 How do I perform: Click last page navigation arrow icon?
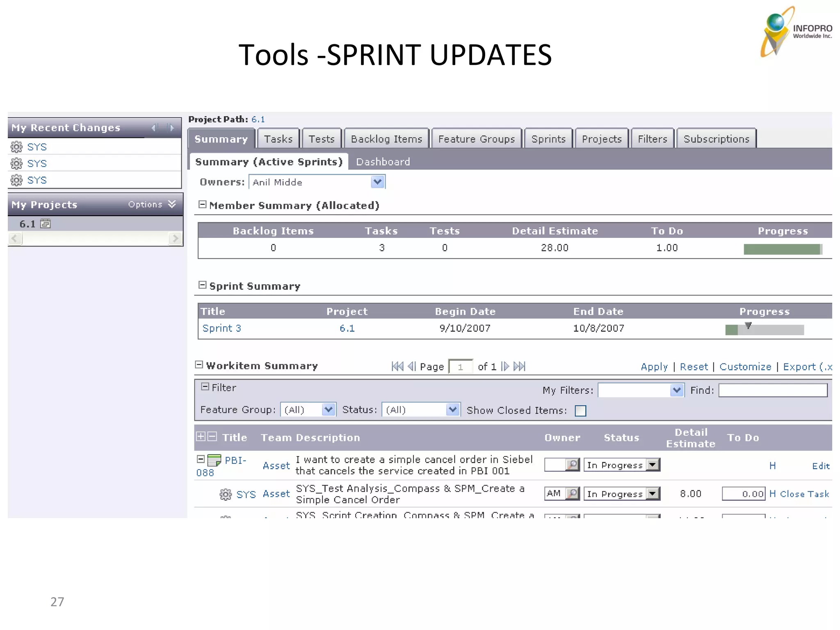[x=520, y=366]
